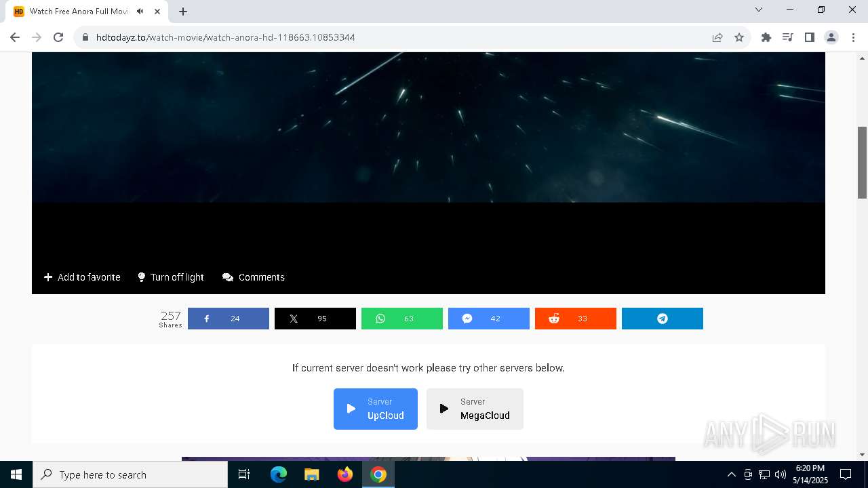Open a new browser tab
Viewport: 868px width, 488px height.
[x=183, y=12]
